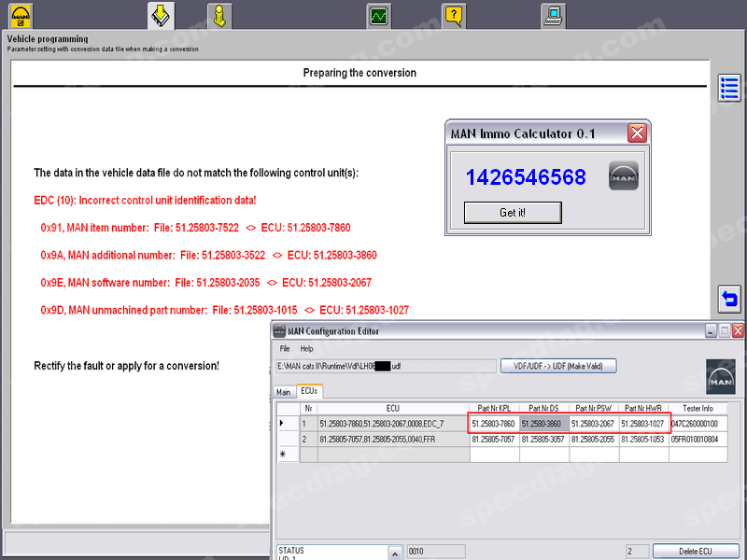The height and width of the screenshot is (560, 747).
Task: Select the download/flash programming icon in the toolbar
Action: tap(161, 15)
